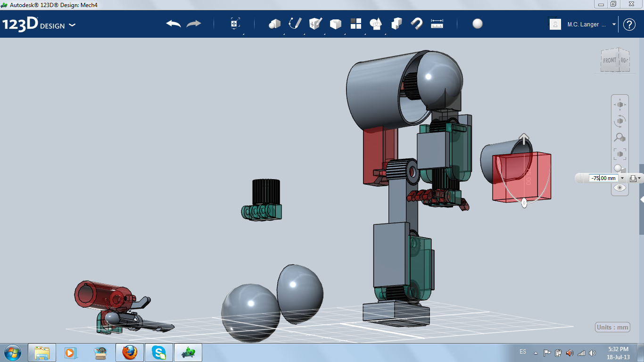Expand the M.C. Langer account dropdown
Image resolution: width=644 pixels, height=362 pixels.
(614, 24)
